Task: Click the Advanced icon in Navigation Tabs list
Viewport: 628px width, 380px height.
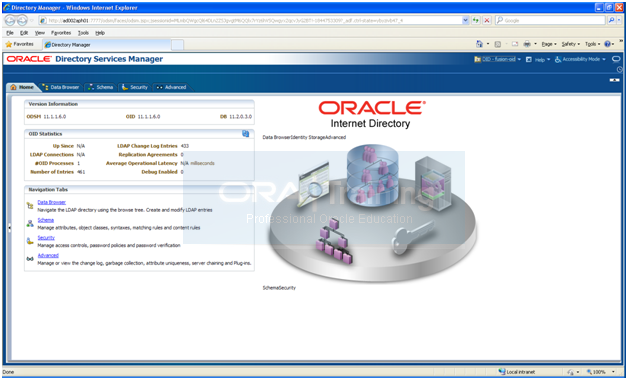Action: (30, 259)
